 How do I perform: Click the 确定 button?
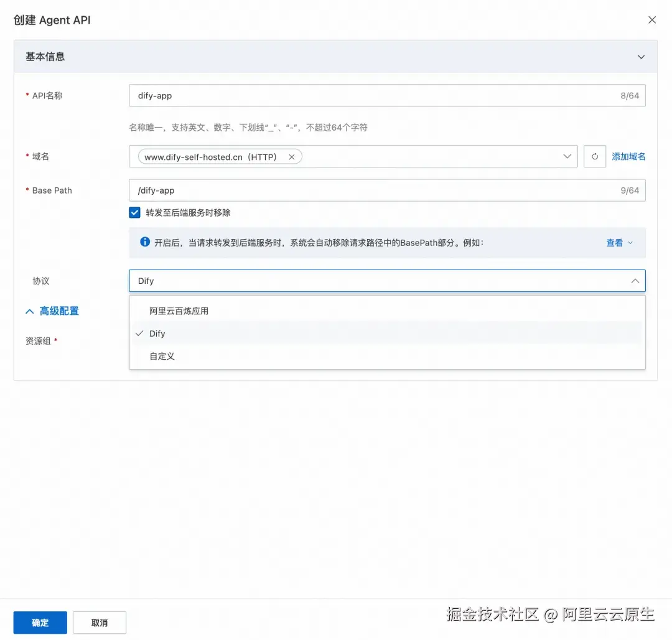tap(40, 623)
